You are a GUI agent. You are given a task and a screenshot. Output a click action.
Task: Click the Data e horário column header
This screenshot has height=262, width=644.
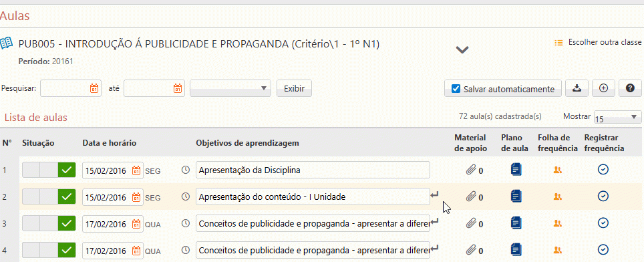(110, 143)
